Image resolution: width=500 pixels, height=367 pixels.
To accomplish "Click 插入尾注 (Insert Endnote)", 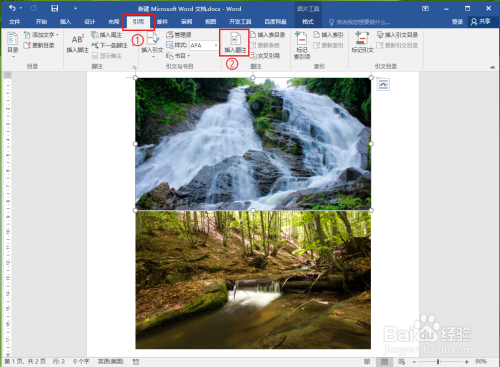I will [x=107, y=35].
